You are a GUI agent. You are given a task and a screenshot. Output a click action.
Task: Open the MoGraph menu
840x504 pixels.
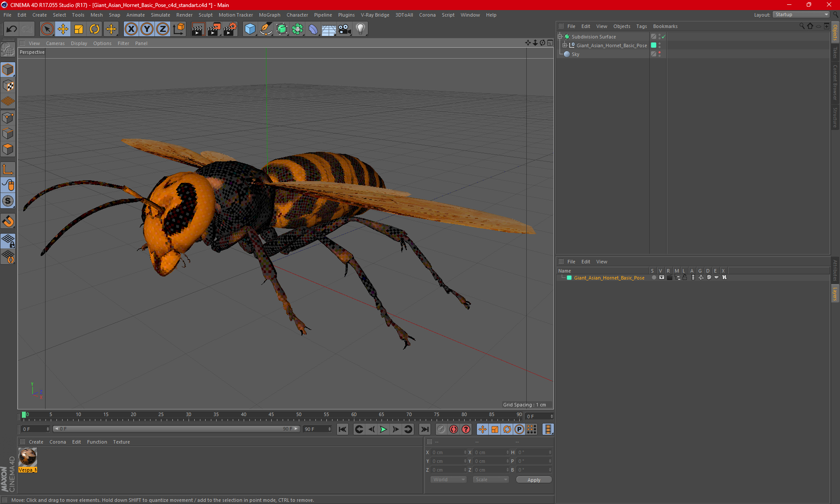coord(269,15)
